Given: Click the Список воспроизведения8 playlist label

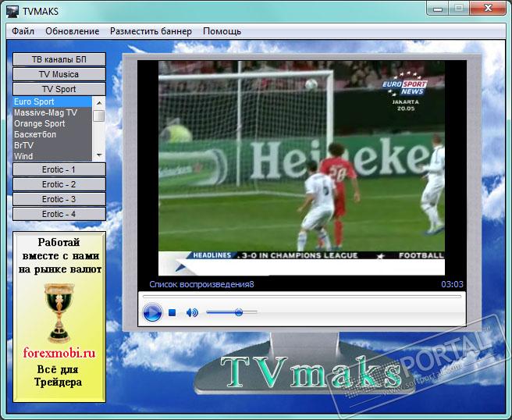Looking at the screenshot, I should (x=201, y=284).
